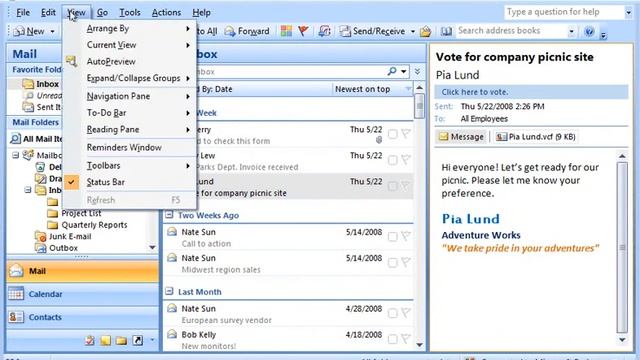Click the reading pane vertical scrollbar
This screenshot has width=640, height=360.
point(622,247)
